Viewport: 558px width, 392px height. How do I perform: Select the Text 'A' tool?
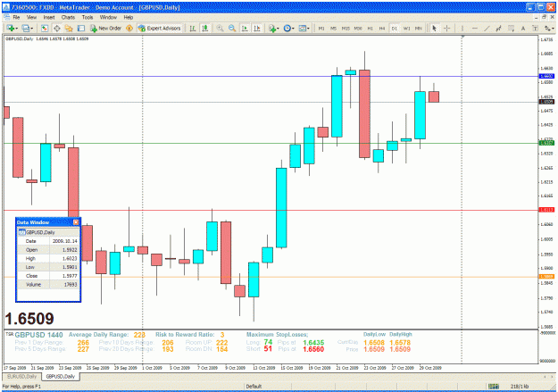pos(523,28)
